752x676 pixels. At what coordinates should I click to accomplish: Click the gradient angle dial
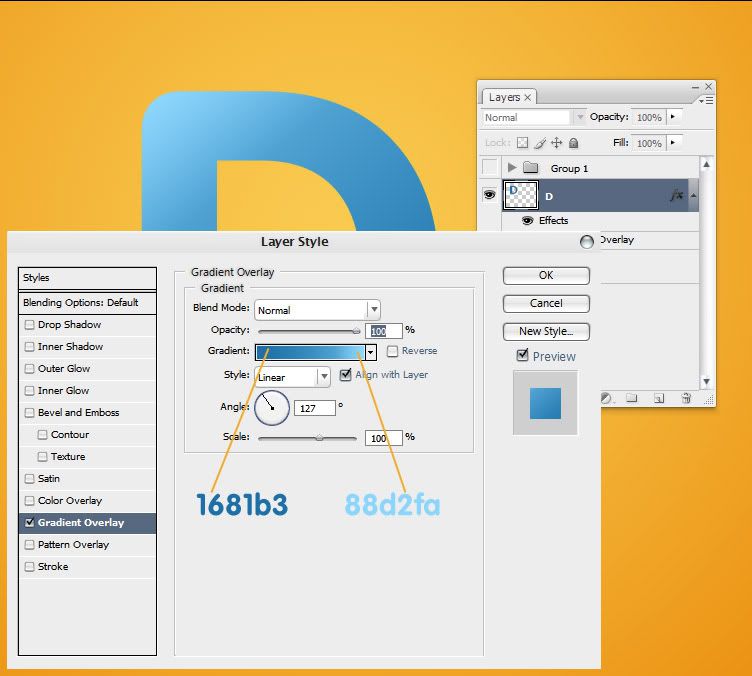(x=272, y=408)
